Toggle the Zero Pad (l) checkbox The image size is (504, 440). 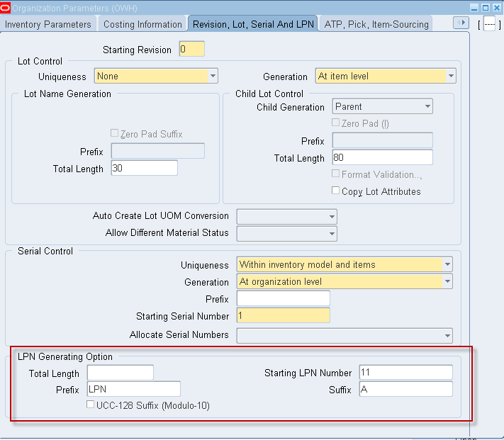point(335,123)
